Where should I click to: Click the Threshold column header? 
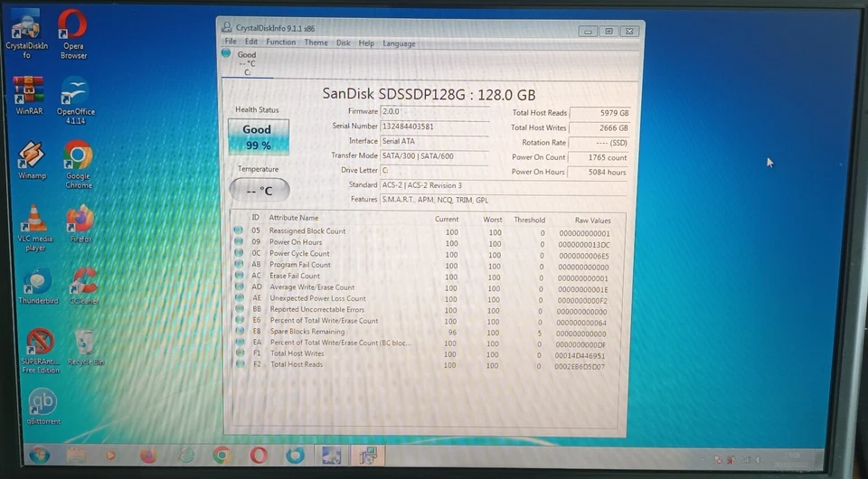pyautogui.click(x=529, y=220)
